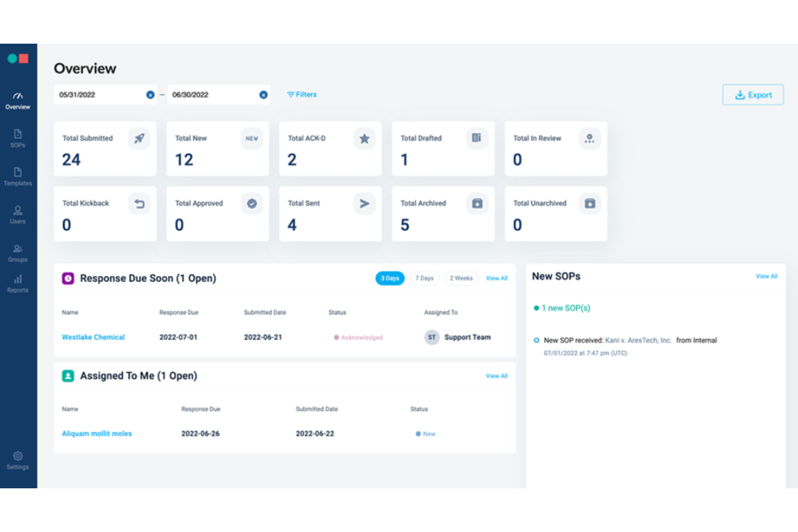Image resolution: width=798 pixels, height=532 pixels.
Task: Open Reports from the sidebar
Action: point(18,284)
